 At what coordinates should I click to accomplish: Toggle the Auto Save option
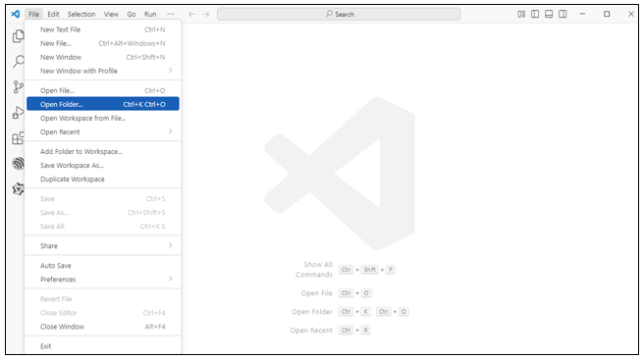tap(103, 265)
